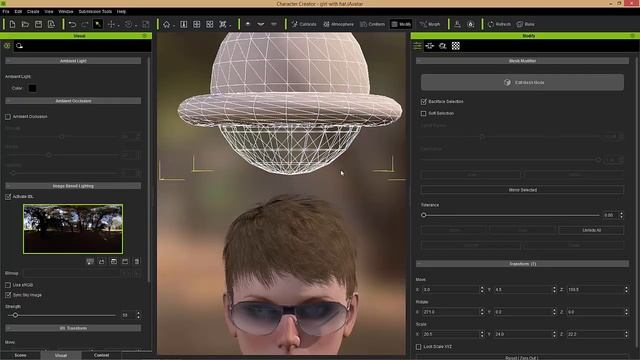Click the IBL Strength slider handle
The image size is (640, 360).
[15, 316]
